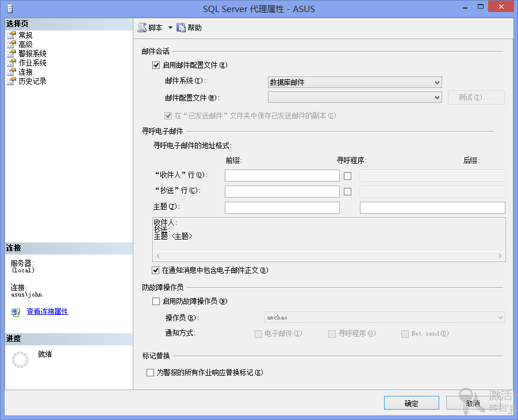Select the 常规 page icon in sidebar
The height and width of the screenshot is (420, 518).
pyautogui.click(x=11, y=35)
